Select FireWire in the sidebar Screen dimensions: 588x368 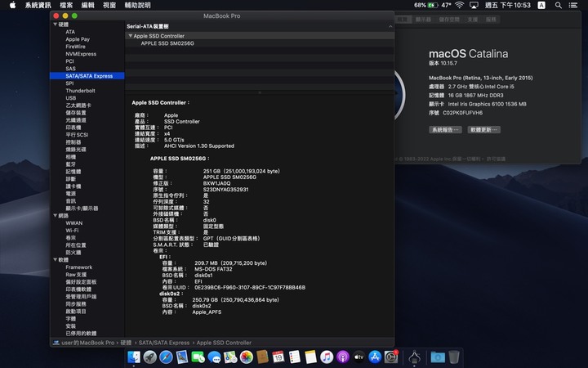tap(75, 47)
